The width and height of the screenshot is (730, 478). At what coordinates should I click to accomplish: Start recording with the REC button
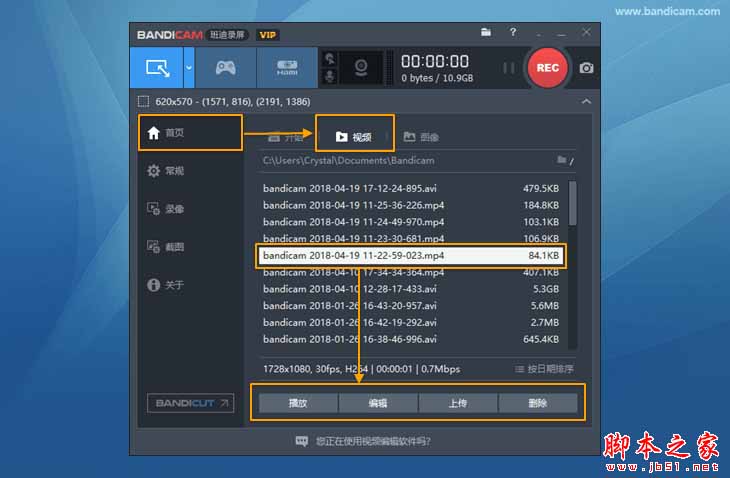point(548,68)
